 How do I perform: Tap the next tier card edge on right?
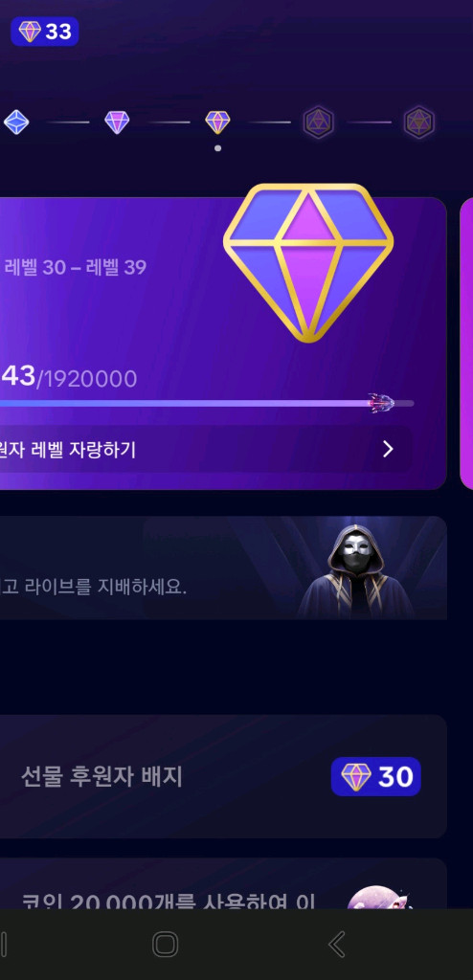pyautogui.click(x=466, y=344)
